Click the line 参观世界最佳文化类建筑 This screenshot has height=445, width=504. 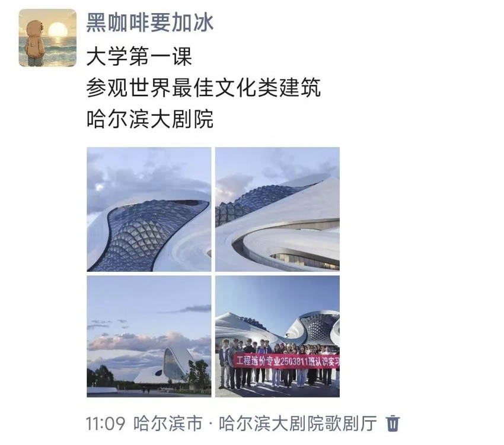point(203,88)
